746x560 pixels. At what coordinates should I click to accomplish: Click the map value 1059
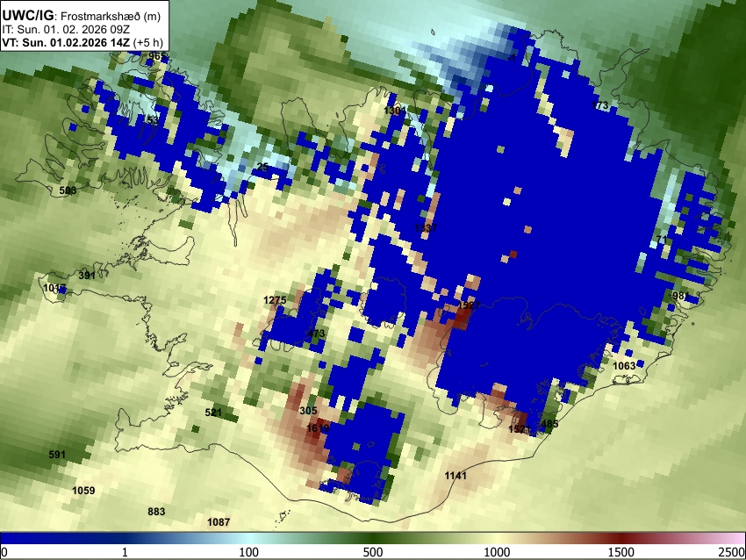[x=83, y=490]
